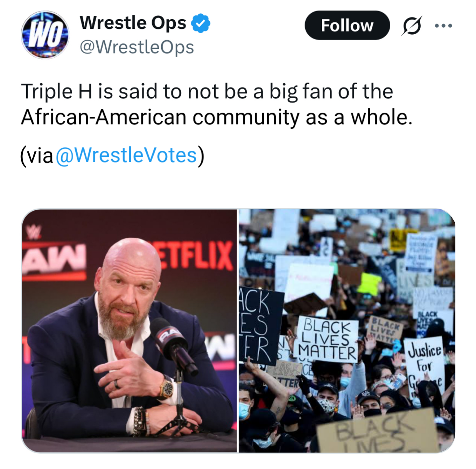Image resolution: width=476 pixels, height=469 pixels.
Task: Open the left photo of the press conference
Action: [129, 331]
